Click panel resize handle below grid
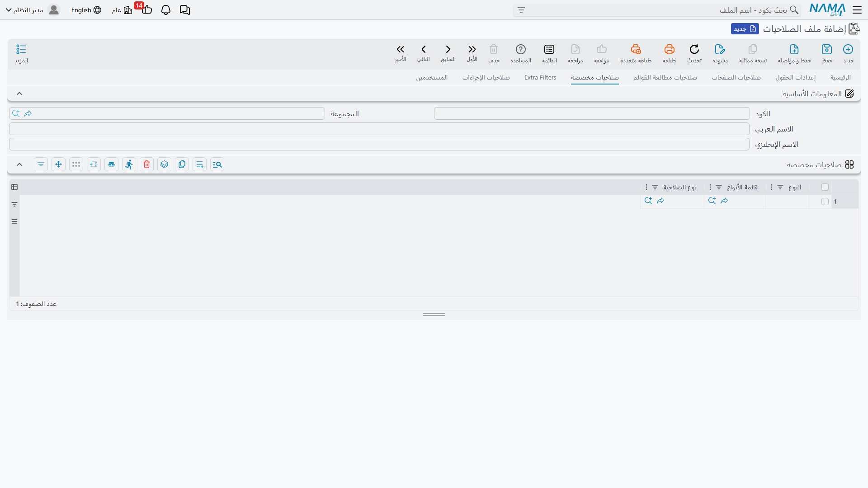The height and width of the screenshot is (488, 868). pos(434,314)
